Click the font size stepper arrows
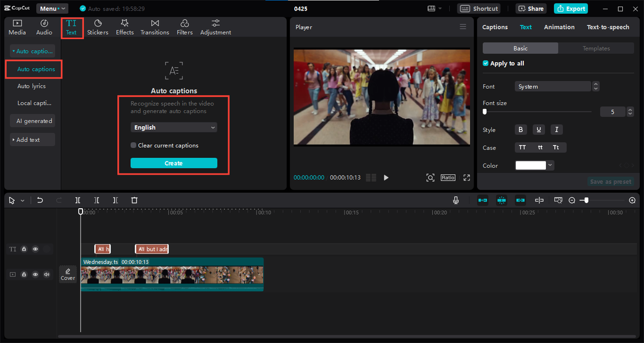 click(630, 112)
